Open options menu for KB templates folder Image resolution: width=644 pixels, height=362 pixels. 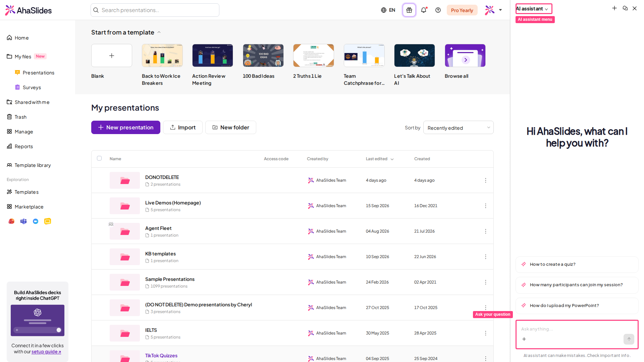point(485,257)
